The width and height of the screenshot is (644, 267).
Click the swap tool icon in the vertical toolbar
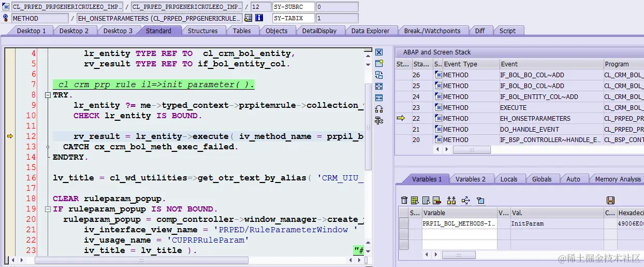[x=379, y=75]
